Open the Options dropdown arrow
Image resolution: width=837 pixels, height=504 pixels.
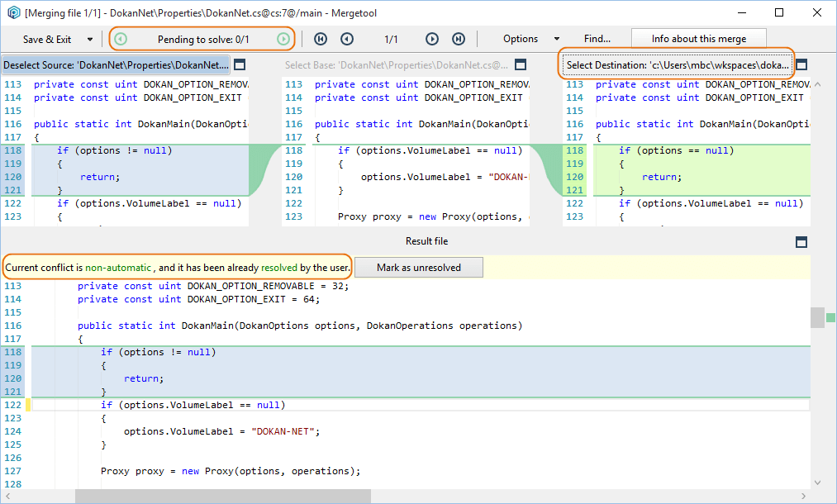click(x=557, y=39)
